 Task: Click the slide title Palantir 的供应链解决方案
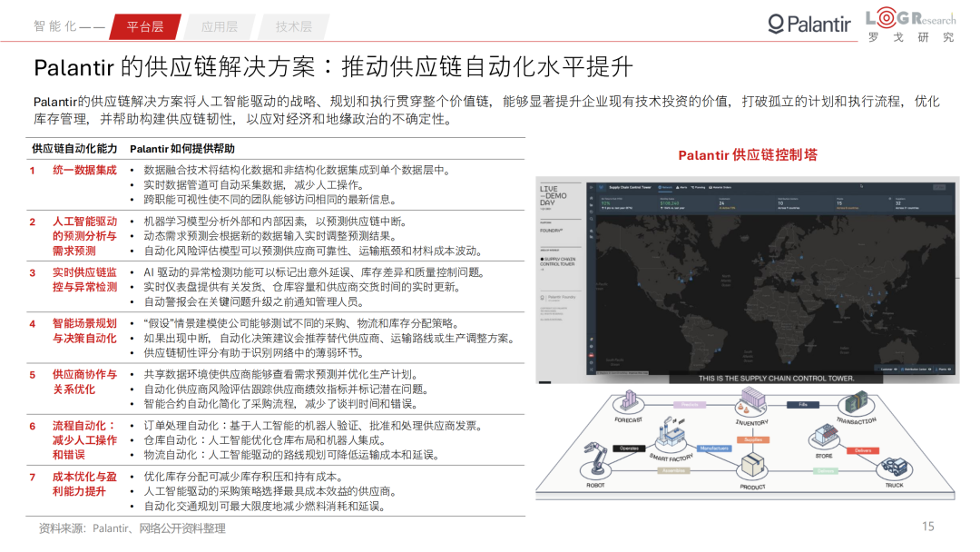coord(333,67)
